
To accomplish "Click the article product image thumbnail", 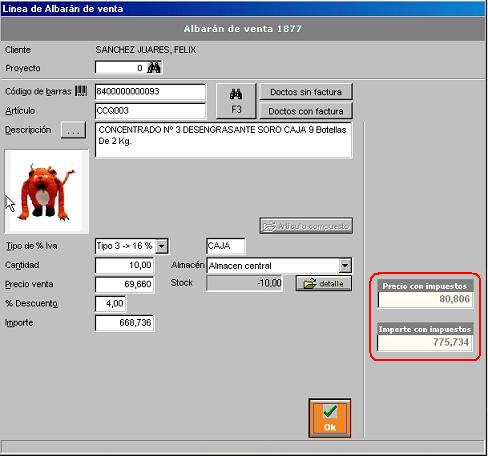I will (x=47, y=191).
